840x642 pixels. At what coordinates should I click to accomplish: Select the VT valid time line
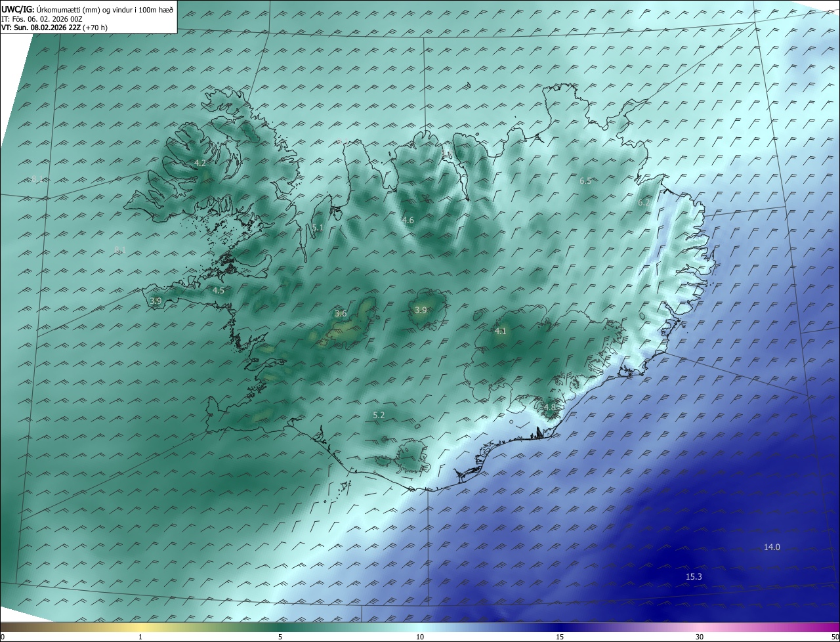point(54,28)
